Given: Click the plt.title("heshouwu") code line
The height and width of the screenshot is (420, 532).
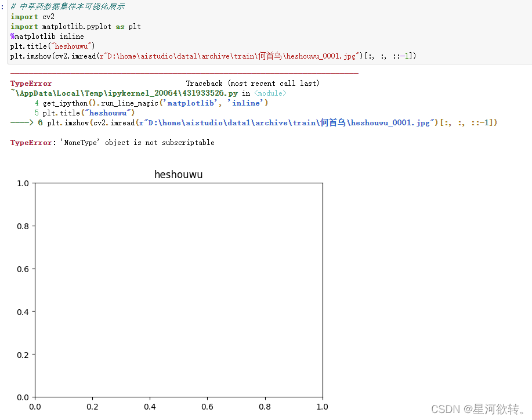Looking at the screenshot, I should click(51, 46).
